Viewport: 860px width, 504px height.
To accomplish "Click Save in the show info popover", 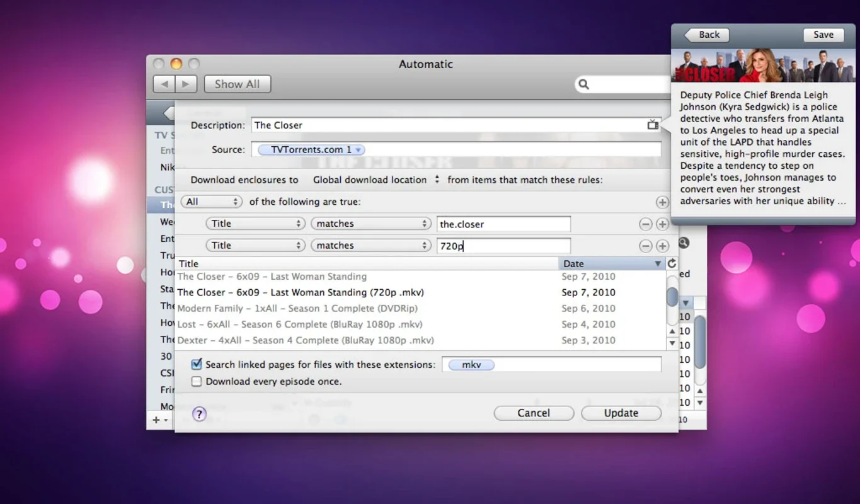I will pos(823,35).
